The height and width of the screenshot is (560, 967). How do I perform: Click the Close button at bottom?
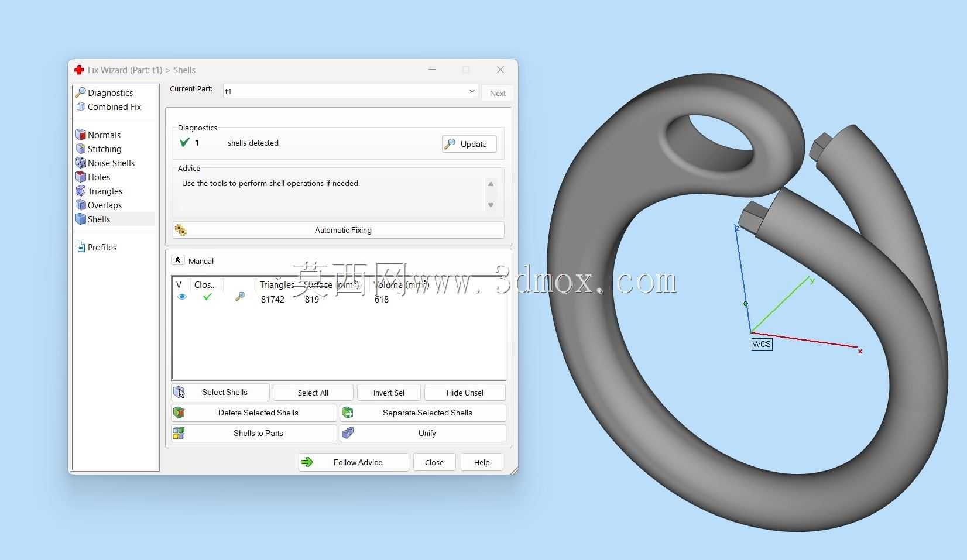click(434, 462)
